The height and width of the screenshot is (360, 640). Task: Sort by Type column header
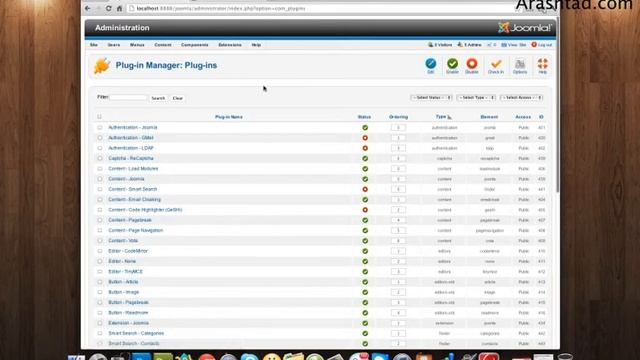coord(443,117)
